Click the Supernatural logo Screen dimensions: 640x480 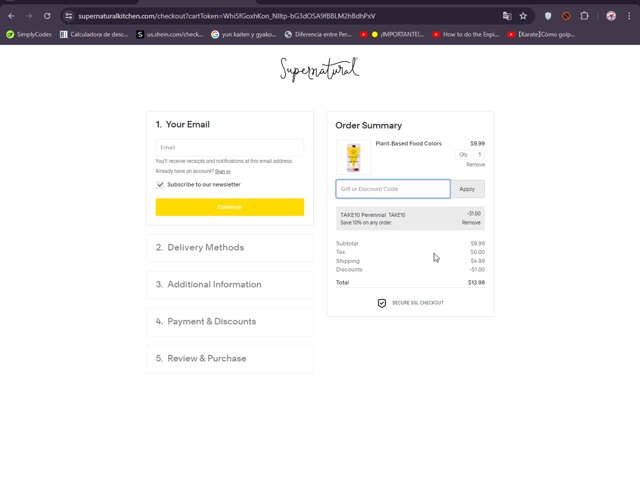(x=319, y=69)
